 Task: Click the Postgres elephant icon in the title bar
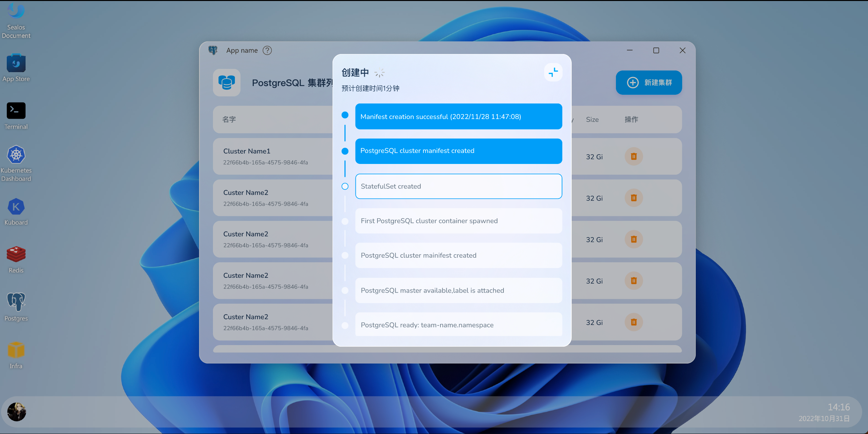pyautogui.click(x=213, y=50)
